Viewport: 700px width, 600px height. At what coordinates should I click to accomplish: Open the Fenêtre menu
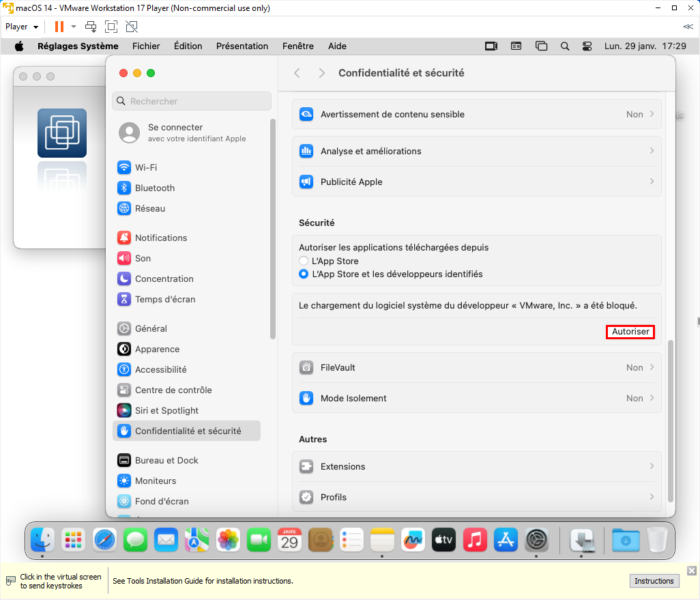pyautogui.click(x=297, y=46)
